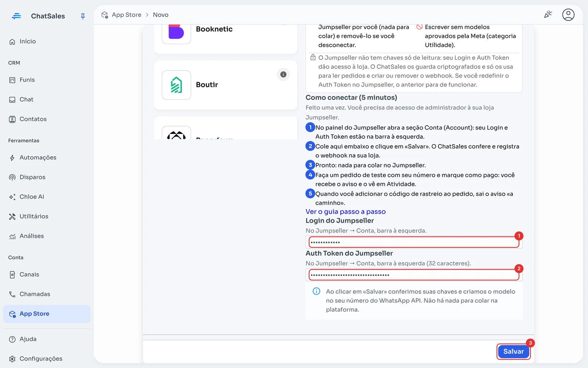Click the ChatSales logo icon
This screenshot has width=588, height=368.
(16, 16)
